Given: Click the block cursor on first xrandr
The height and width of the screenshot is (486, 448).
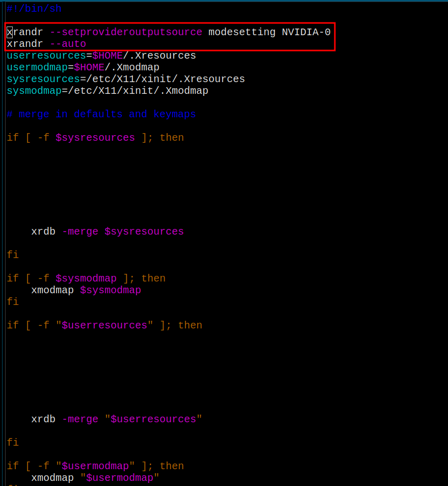Looking at the screenshot, I should pos(10,32).
